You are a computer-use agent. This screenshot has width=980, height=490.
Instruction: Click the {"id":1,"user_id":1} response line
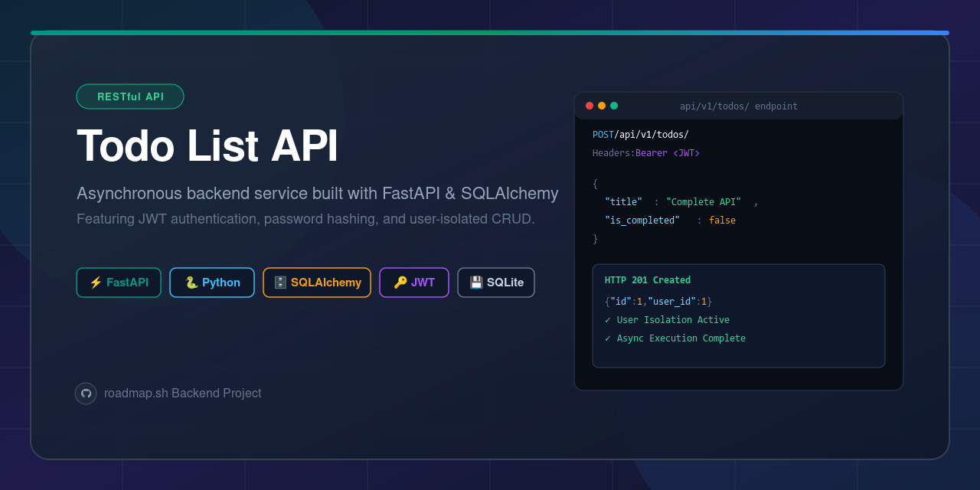click(x=658, y=302)
